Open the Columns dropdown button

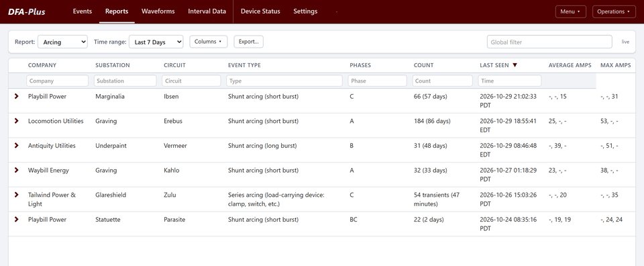pyautogui.click(x=208, y=42)
